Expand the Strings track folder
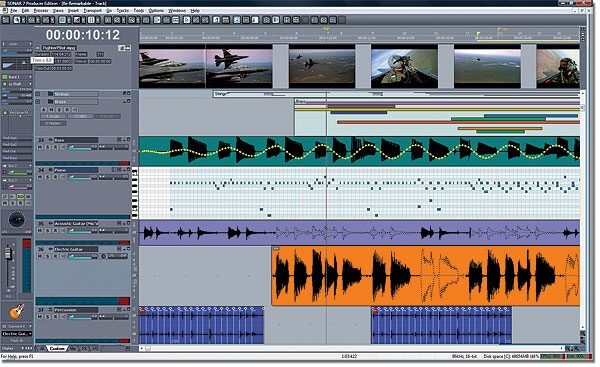The image size is (600, 367). [x=38, y=94]
